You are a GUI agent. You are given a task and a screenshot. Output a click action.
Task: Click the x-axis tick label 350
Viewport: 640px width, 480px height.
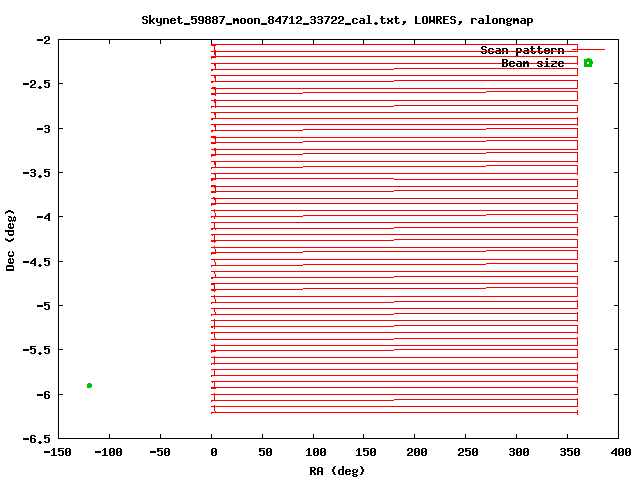[570, 452]
